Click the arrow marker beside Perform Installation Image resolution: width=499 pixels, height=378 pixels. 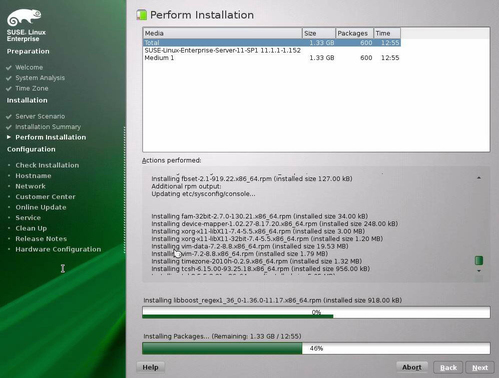[x=9, y=137]
